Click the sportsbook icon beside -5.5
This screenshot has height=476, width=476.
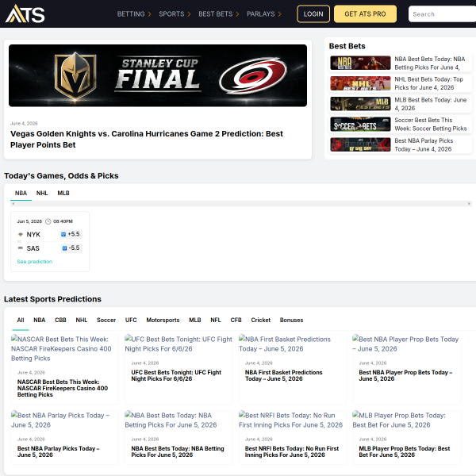click(x=64, y=248)
